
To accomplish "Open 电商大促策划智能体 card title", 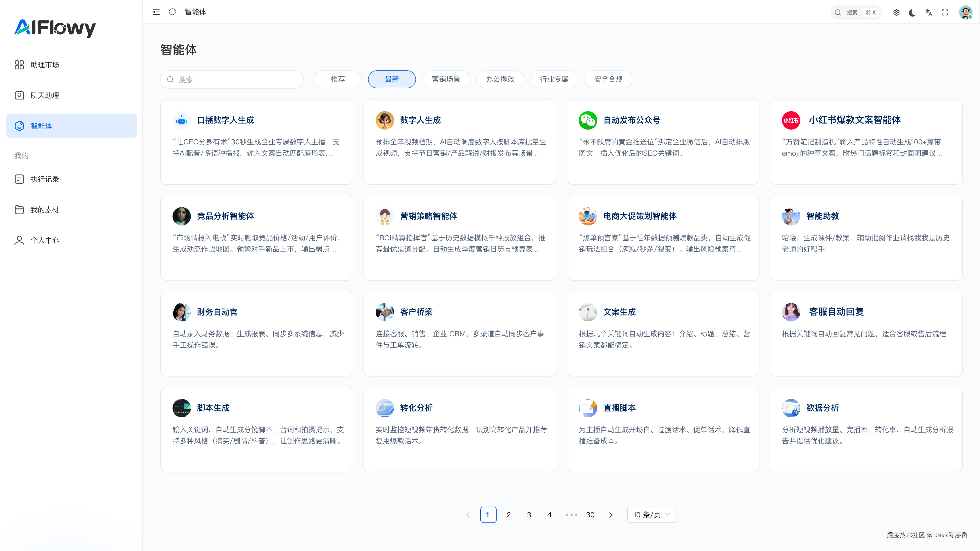I will (640, 216).
